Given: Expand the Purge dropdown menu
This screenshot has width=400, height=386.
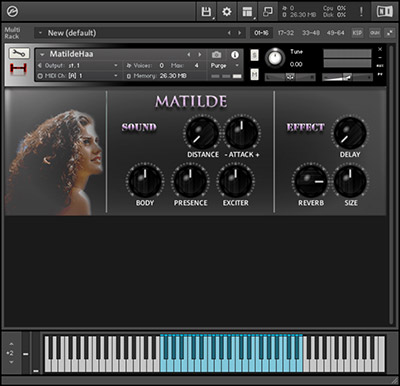Looking at the screenshot, I should pyautogui.click(x=225, y=66).
